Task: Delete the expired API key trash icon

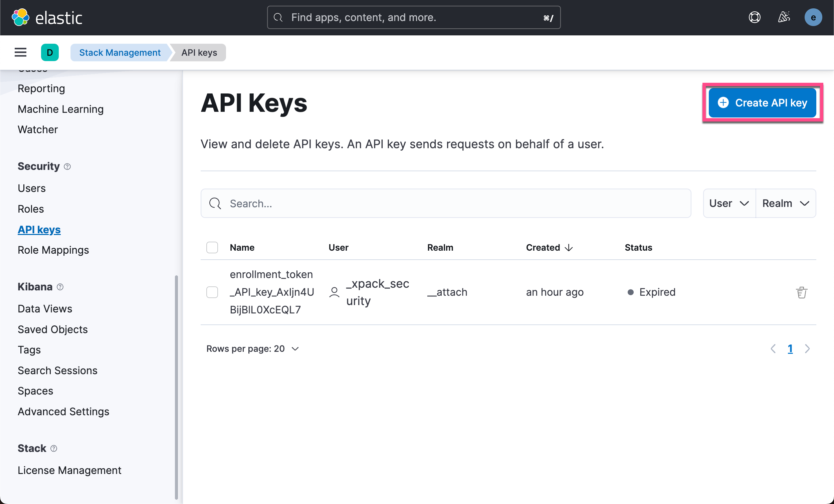Action: coord(801,292)
